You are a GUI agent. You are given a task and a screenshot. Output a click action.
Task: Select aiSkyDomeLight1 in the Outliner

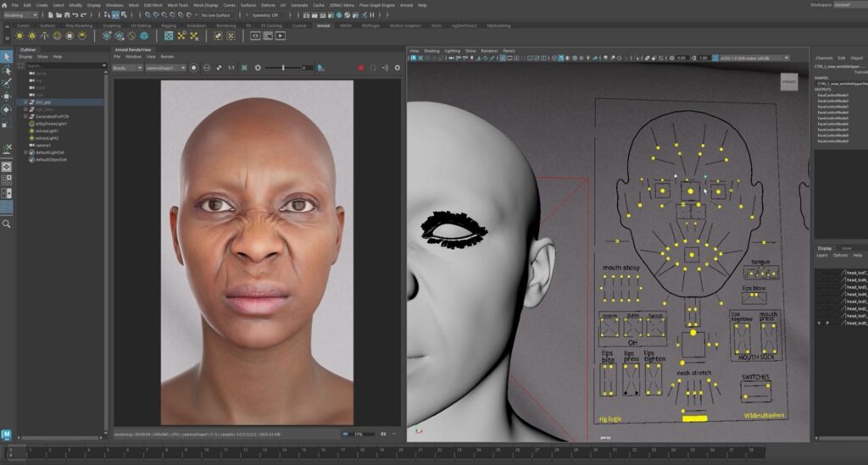(51, 124)
